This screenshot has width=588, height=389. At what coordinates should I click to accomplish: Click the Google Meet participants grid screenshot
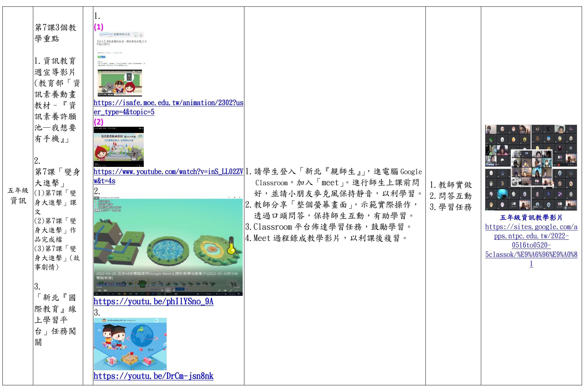pos(531,168)
